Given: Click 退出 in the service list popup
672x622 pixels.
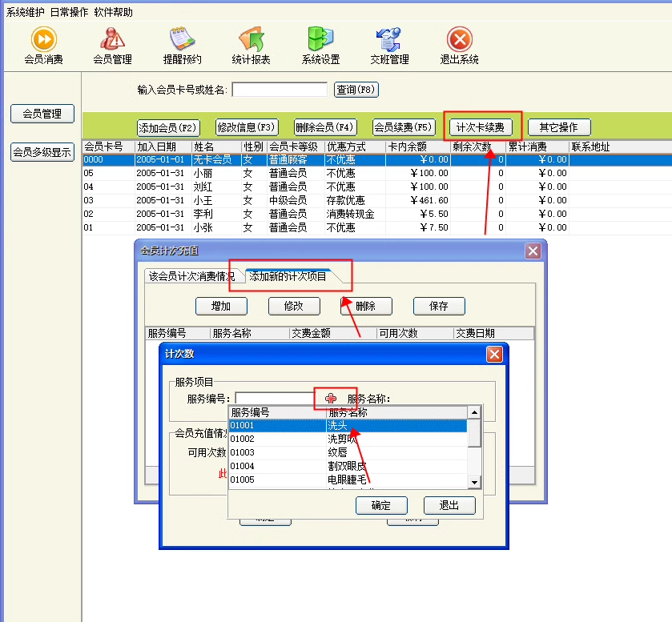Looking at the screenshot, I should (449, 505).
